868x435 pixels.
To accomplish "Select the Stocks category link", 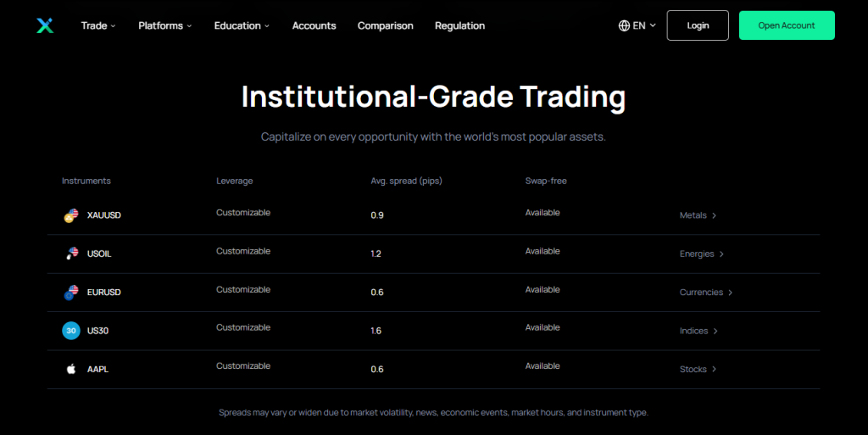I will pos(698,370).
